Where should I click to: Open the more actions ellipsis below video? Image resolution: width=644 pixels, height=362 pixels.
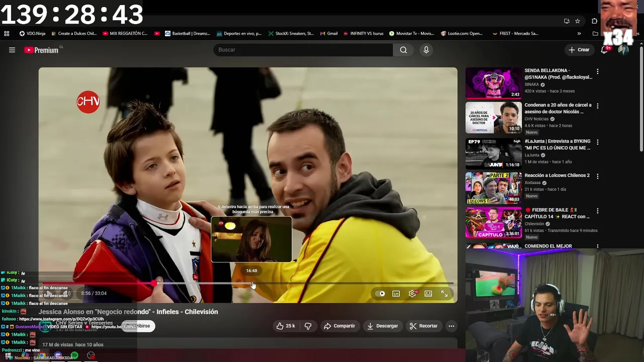(451, 326)
